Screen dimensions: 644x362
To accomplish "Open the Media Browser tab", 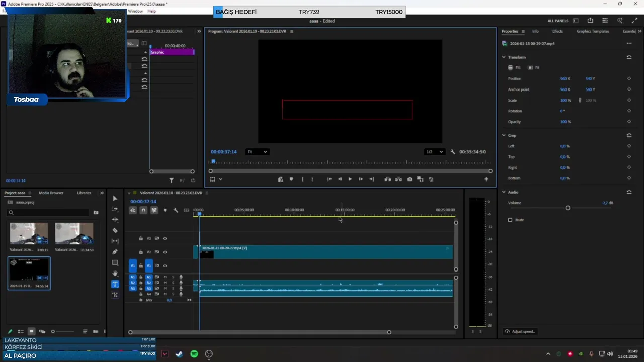I will click(x=51, y=193).
